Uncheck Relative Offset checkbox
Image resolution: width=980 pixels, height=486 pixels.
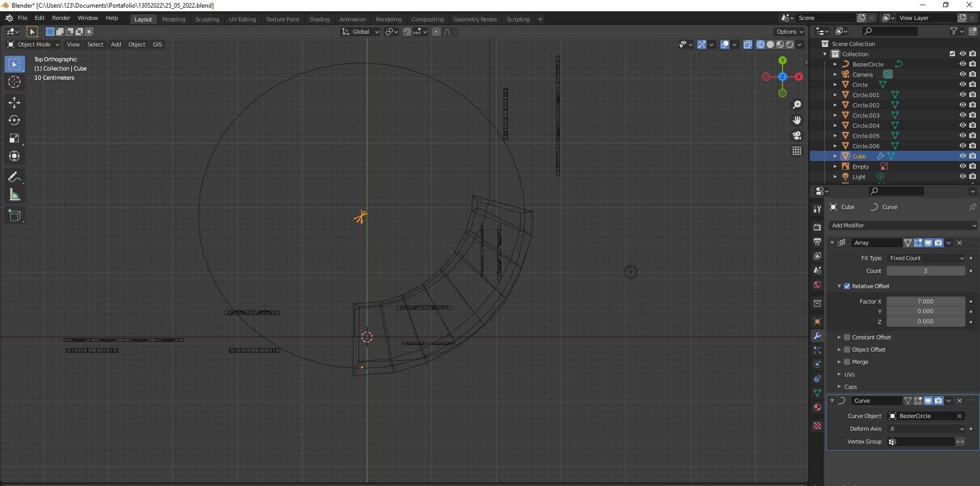[x=847, y=286]
